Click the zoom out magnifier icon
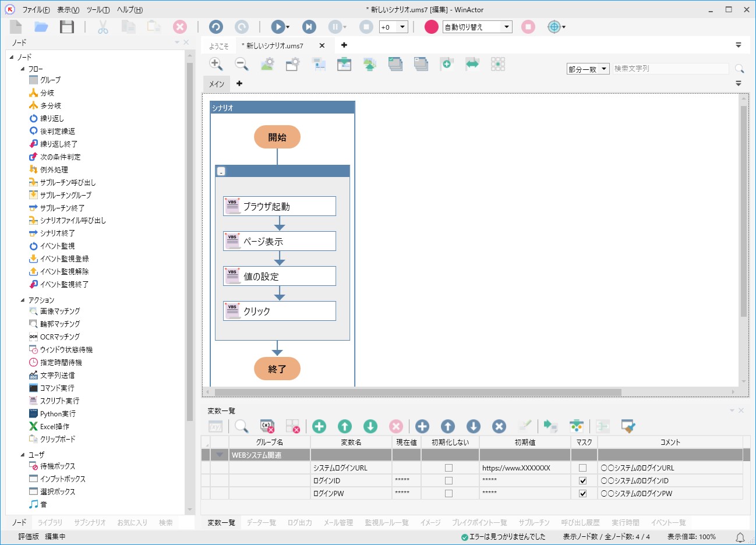Screen dimensions: 756x545 click(241, 64)
